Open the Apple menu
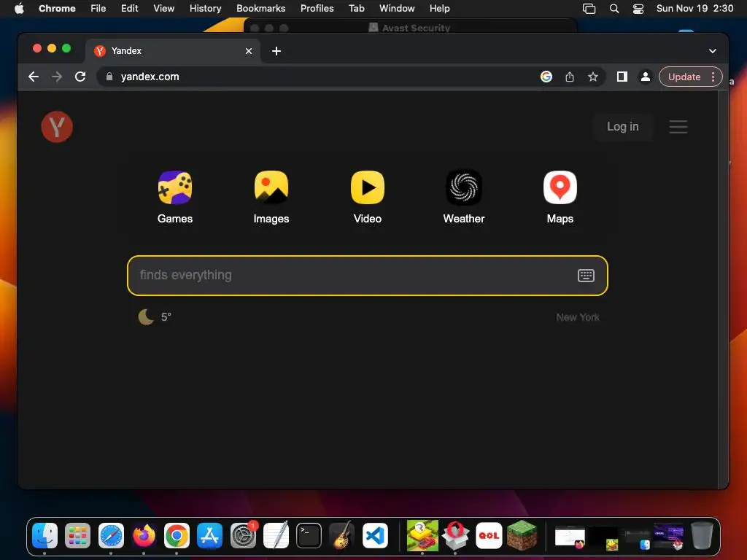 point(18,8)
